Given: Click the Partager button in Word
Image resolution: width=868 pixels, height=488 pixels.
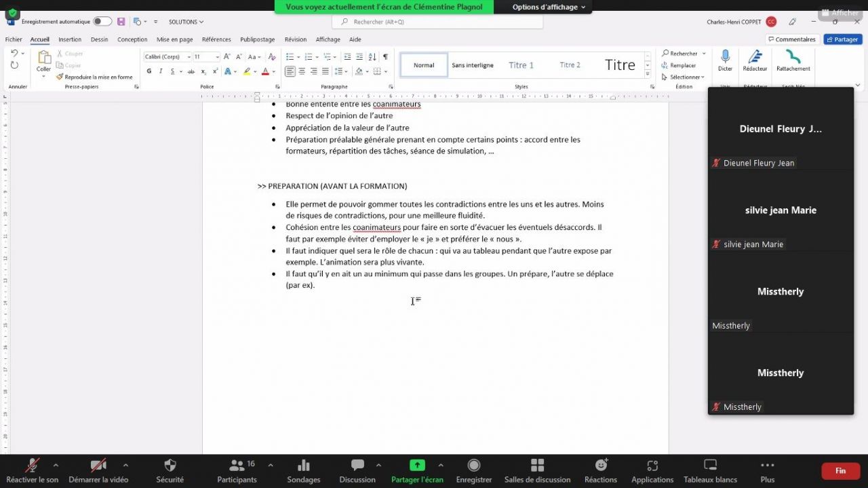Looking at the screenshot, I should (842, 39).
